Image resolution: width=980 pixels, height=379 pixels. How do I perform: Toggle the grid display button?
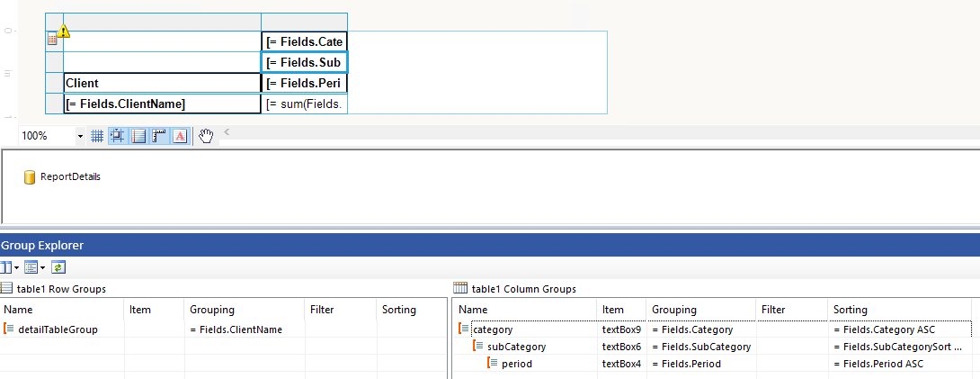click(x=98, y=136)
